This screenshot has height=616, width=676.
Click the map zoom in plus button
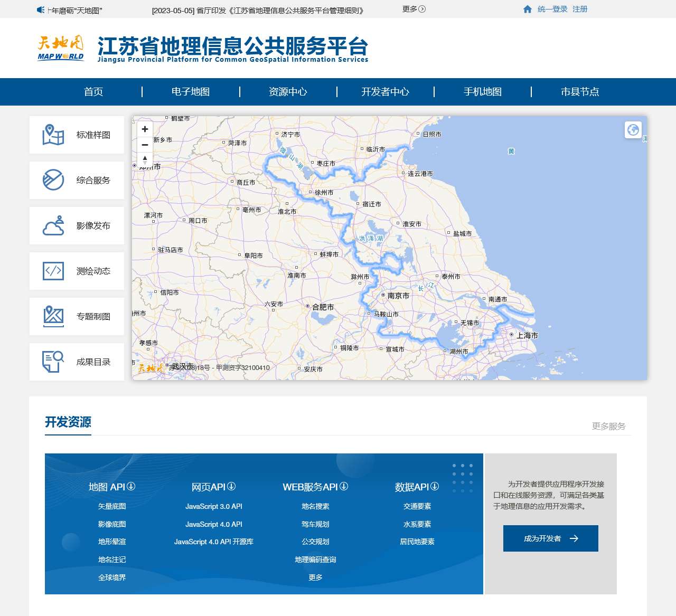pos(145,129)
